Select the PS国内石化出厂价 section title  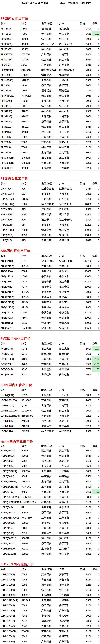(x=14, y=178)
